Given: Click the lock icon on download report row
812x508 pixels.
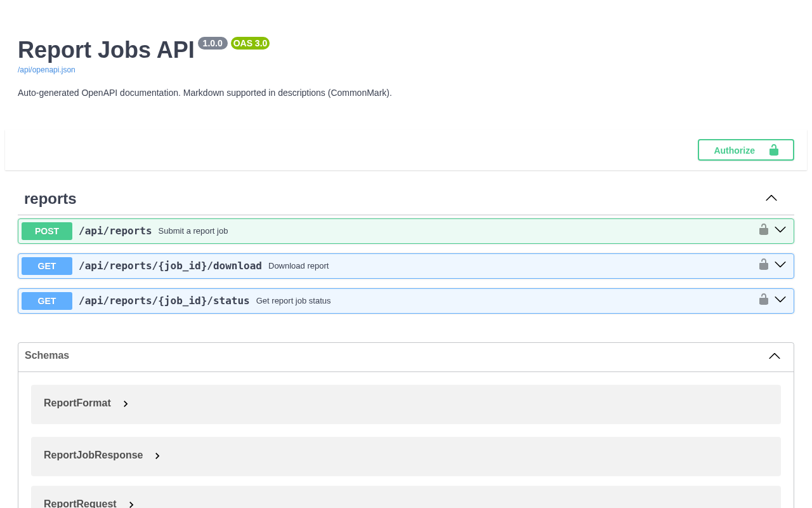Looking at the screenshot, I should (x=764, y=264).
